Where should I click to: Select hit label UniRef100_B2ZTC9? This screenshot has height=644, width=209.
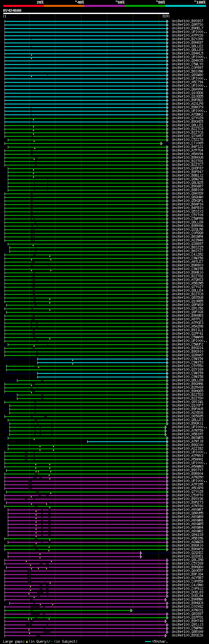coord(187,129)
